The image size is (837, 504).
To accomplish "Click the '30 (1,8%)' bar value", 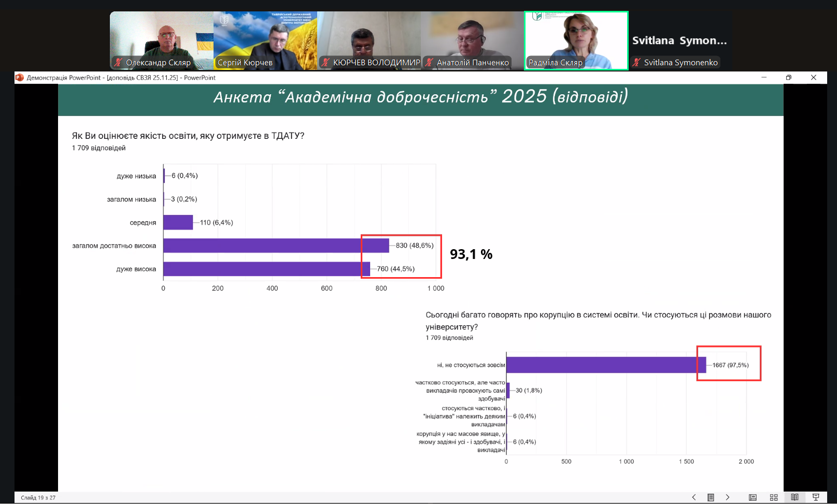I will pos(529,391).
